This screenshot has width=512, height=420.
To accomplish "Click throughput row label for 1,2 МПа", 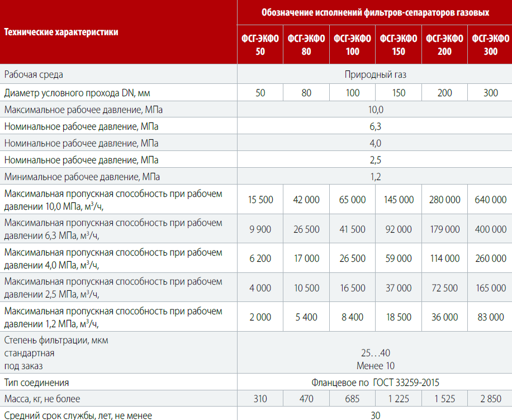I will 113,318.
